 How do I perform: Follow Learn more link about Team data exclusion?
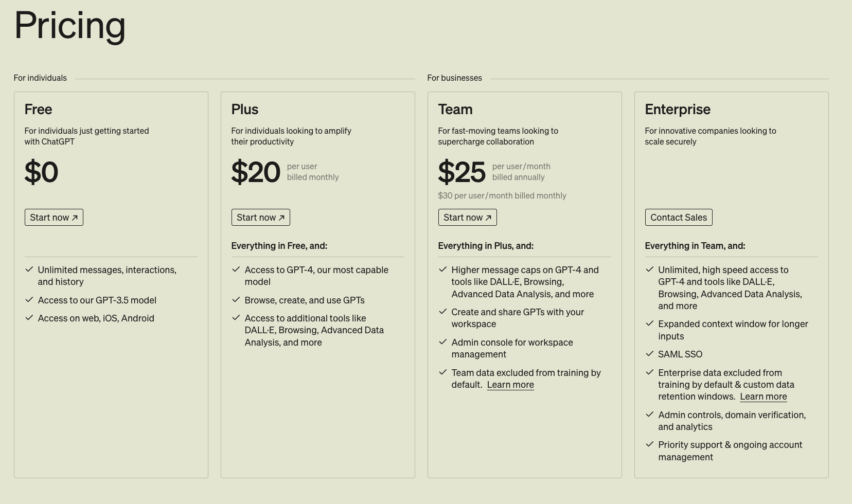[x=510, y=385]
